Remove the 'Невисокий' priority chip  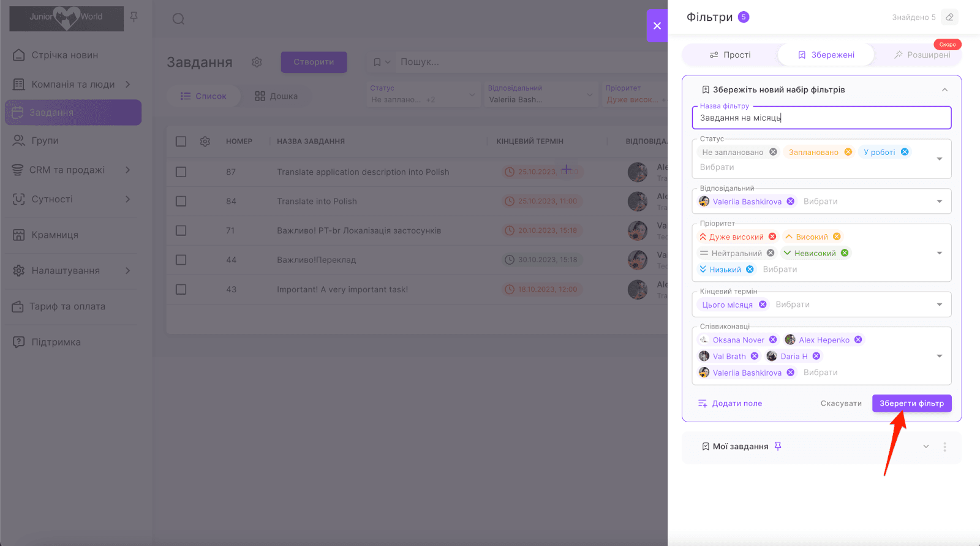[845, 253]
